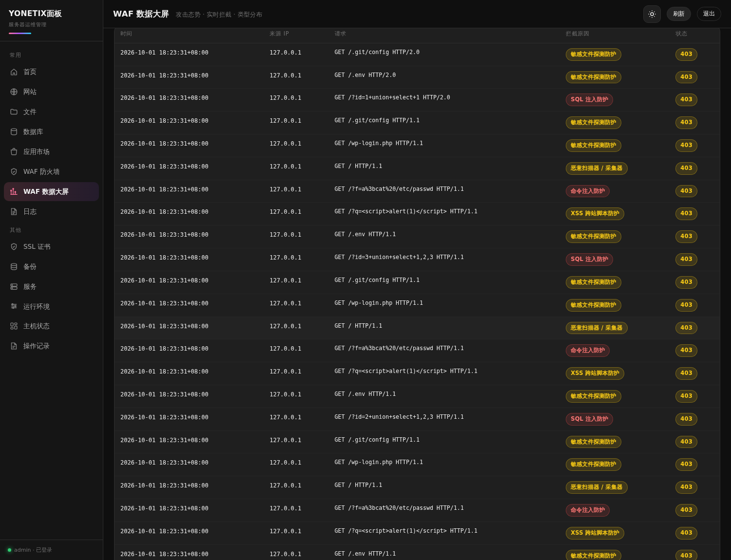
Task: Click the globe icon for 网站
Action: click(x=14, y=92)
